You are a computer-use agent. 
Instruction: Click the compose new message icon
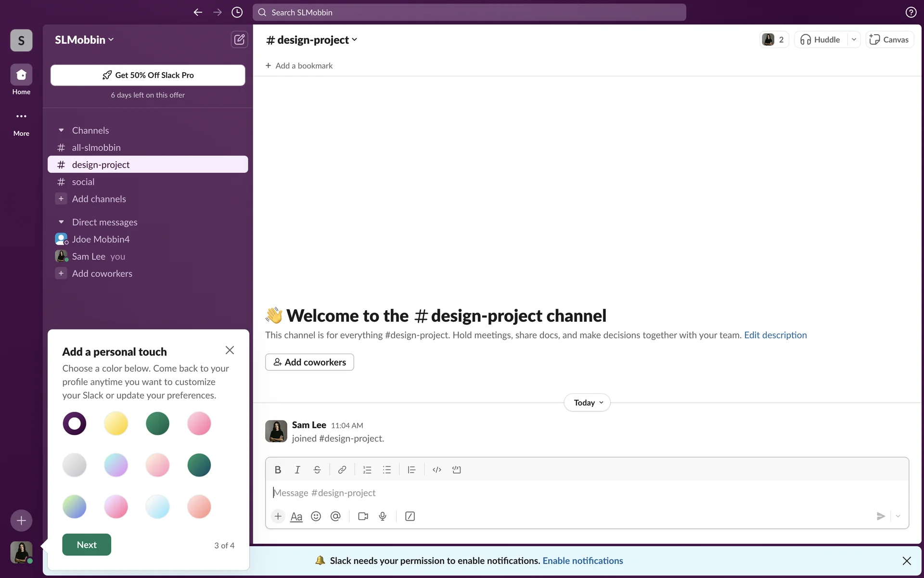click(239, 39)
